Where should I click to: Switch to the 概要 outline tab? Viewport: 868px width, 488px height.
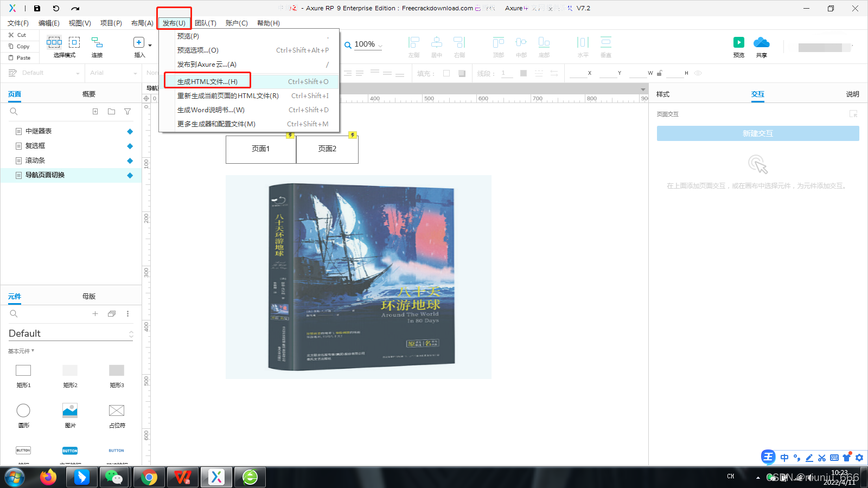pyautogui.click(x=89, y=94)
